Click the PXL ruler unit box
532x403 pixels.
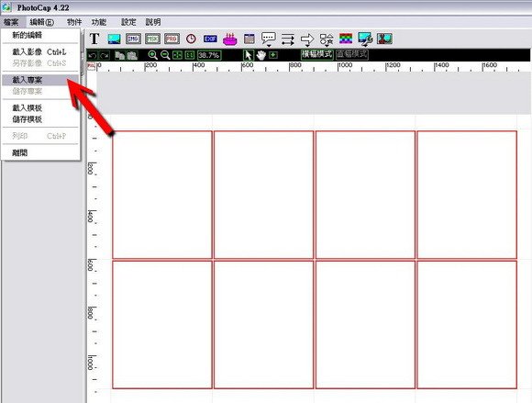[x=91, y=66]
